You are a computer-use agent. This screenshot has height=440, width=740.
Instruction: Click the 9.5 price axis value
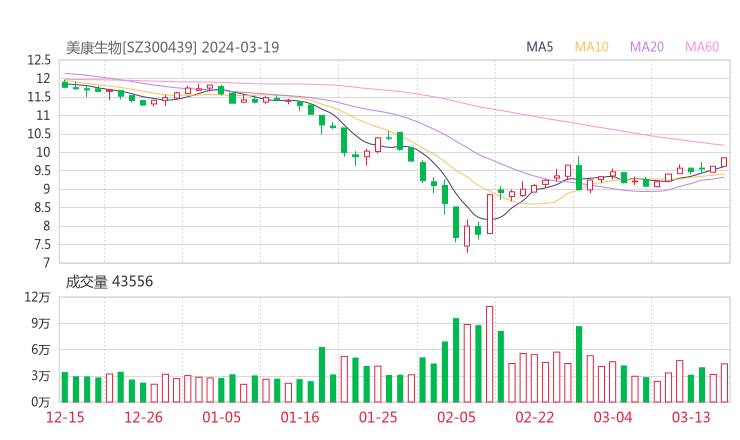tap(42, 170)
